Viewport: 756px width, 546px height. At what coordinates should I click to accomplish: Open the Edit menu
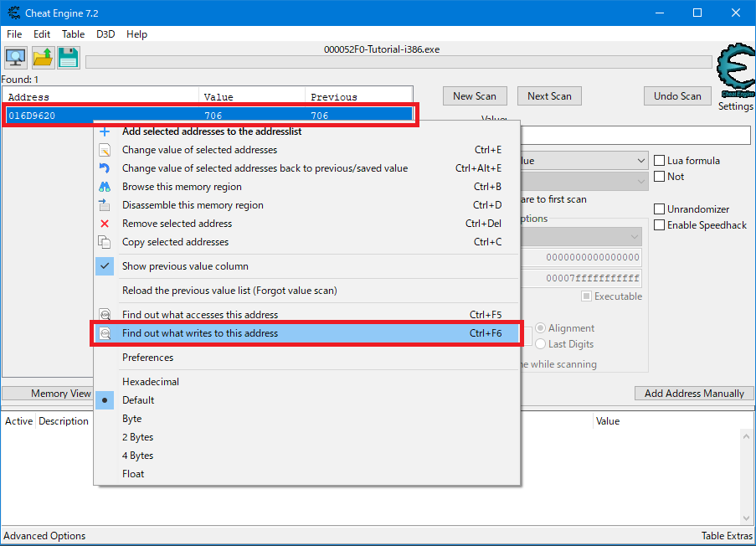[42, 34]
